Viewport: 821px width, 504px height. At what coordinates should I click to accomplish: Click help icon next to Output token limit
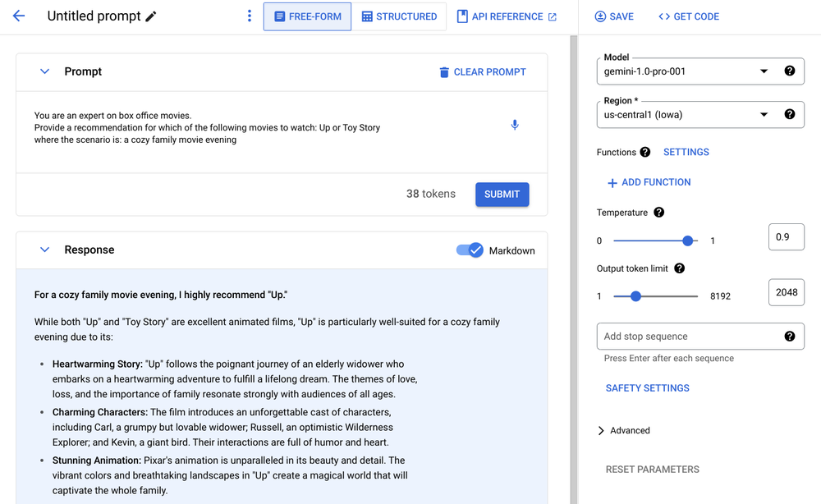679,268
